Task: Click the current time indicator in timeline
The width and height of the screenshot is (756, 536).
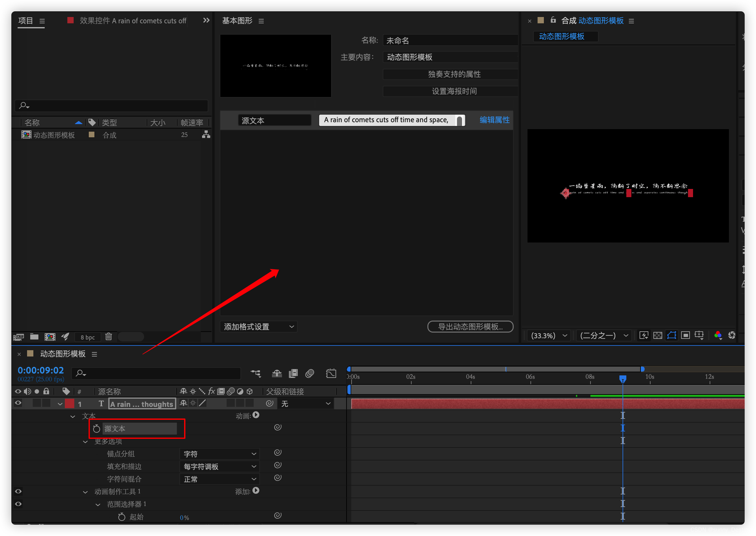Action: click(623, 379)
